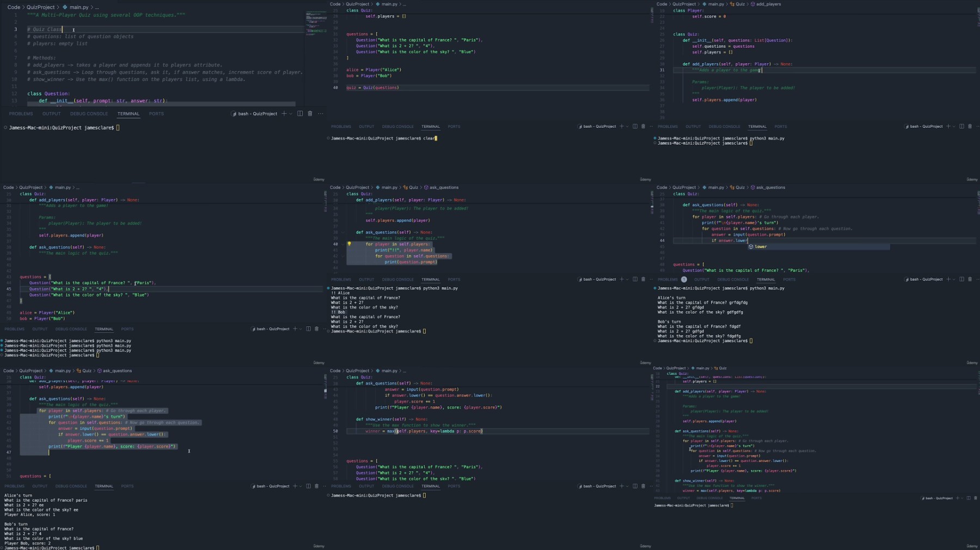Open terminal more-actions ellipsis below Quiz Class comments editor
980x550 pixels.
(x=321, y=114)
